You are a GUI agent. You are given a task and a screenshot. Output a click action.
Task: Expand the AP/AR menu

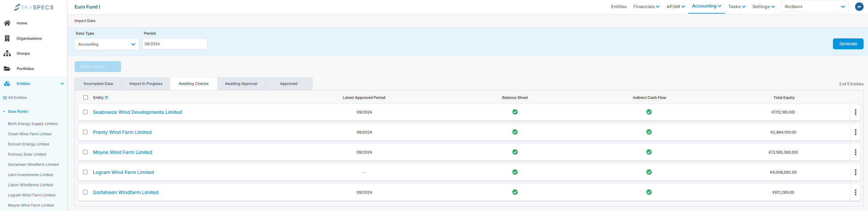pyautogui.click(x=675, y=6)
